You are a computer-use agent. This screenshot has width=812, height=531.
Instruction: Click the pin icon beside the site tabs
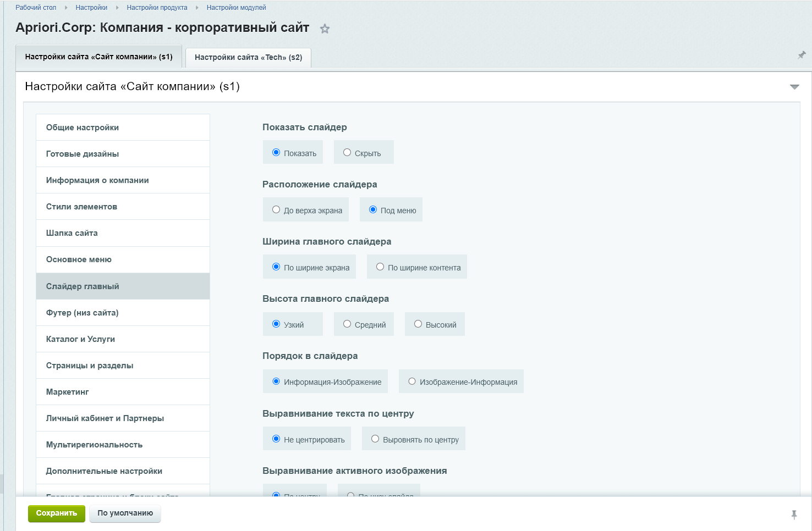tap(801, 55)
